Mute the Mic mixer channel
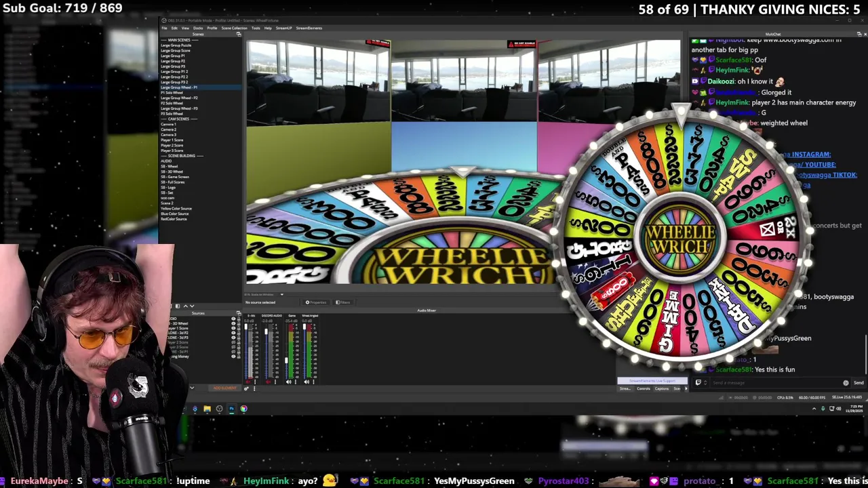The image size is (868, 488). pos(248,382)
